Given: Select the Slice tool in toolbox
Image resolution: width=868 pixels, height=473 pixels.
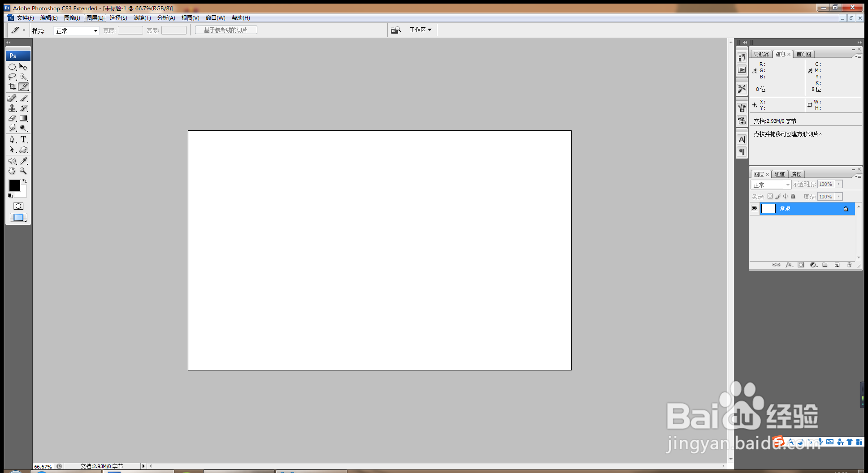Looking at the screenshot, I should point(24,86).
